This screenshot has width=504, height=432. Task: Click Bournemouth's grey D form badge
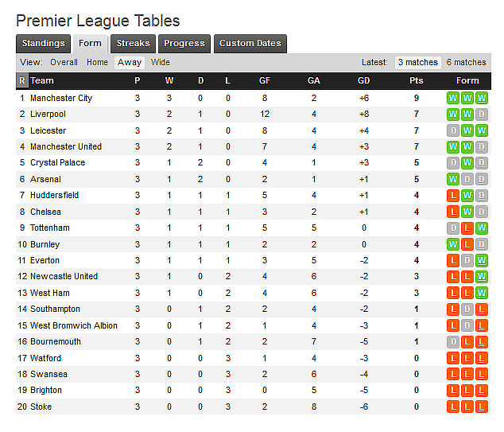click(453, 341)
